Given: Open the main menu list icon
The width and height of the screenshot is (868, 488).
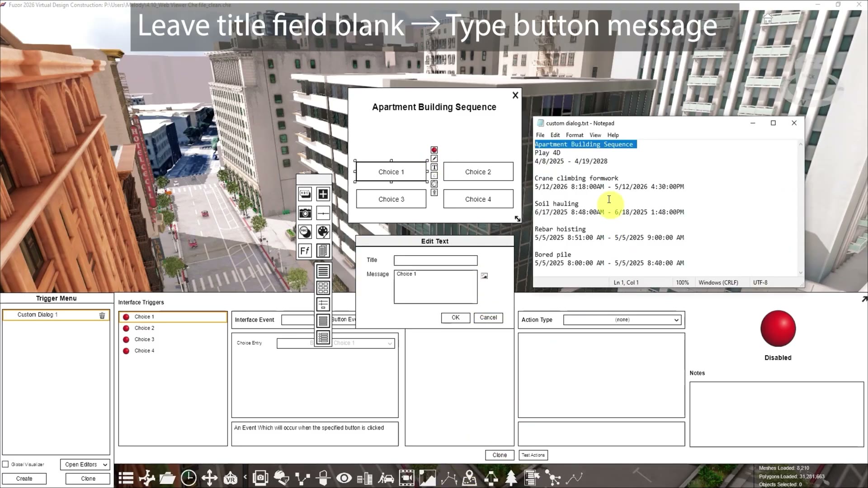Looking at the screenshot, I should point(126,478).
